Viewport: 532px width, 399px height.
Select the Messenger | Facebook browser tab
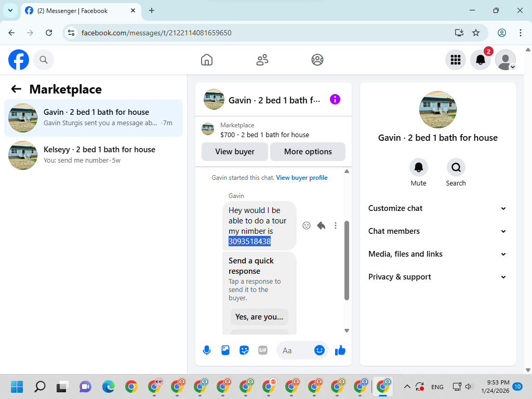pyautogui.click(x=81, y=11)
